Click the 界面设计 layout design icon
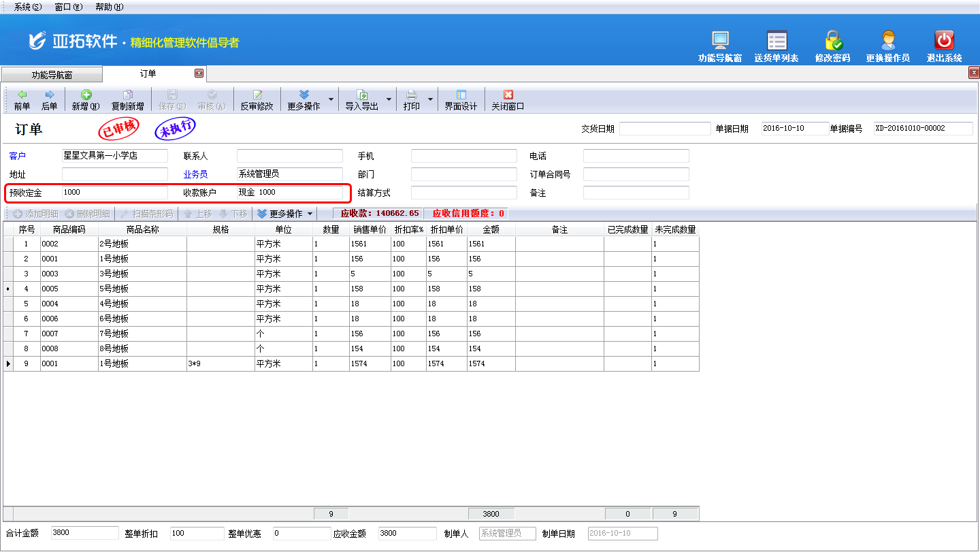This screenshot has height=552, width=980. tap(461, 95)
